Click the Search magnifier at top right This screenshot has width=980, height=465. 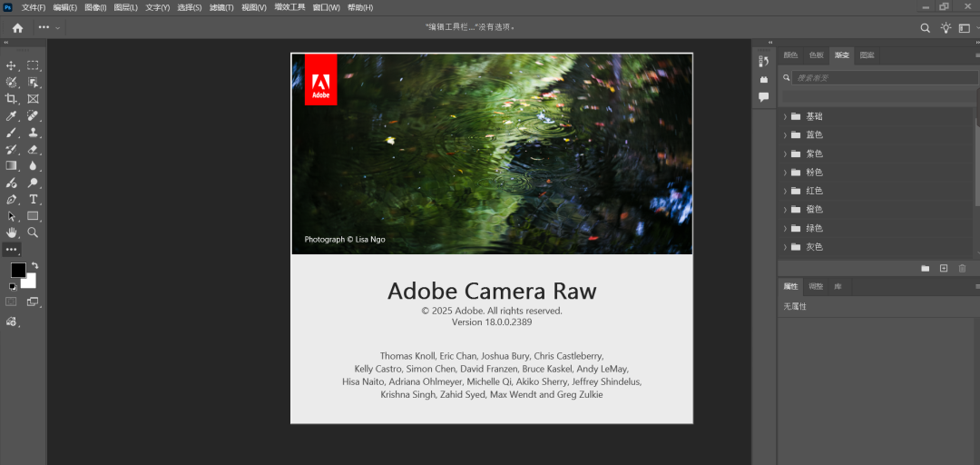pyautogui.click(x=925, y=27)
